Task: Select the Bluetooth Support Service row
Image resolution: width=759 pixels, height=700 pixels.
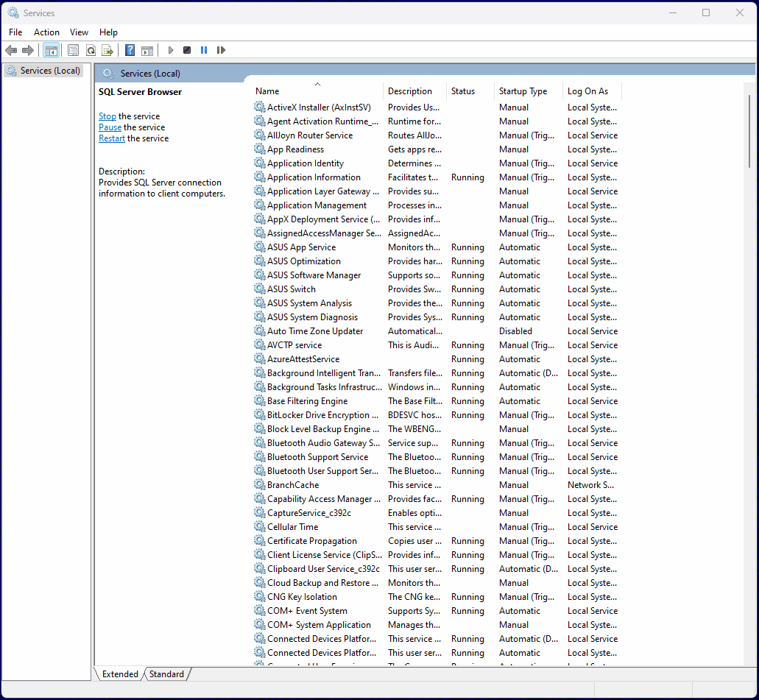Action: point(317,457)
